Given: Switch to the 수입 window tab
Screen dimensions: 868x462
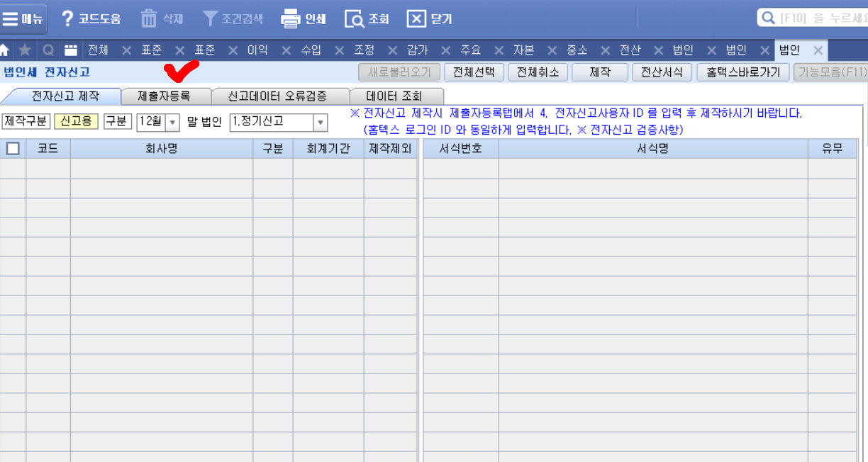Looking at the screenshot, I should pyautogui.click(x=311, y=50).
